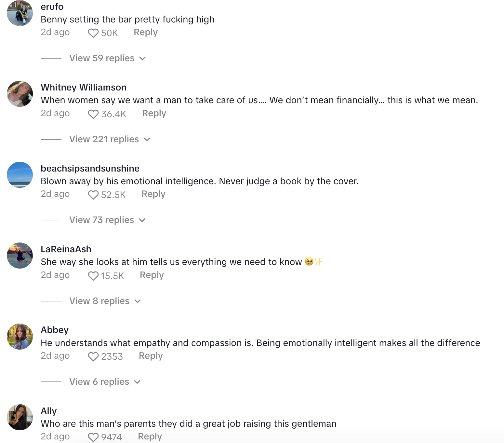504x443 pixels.
Task: Click beachsipsandsunshine's beach avatar
Action: (20, 175)
